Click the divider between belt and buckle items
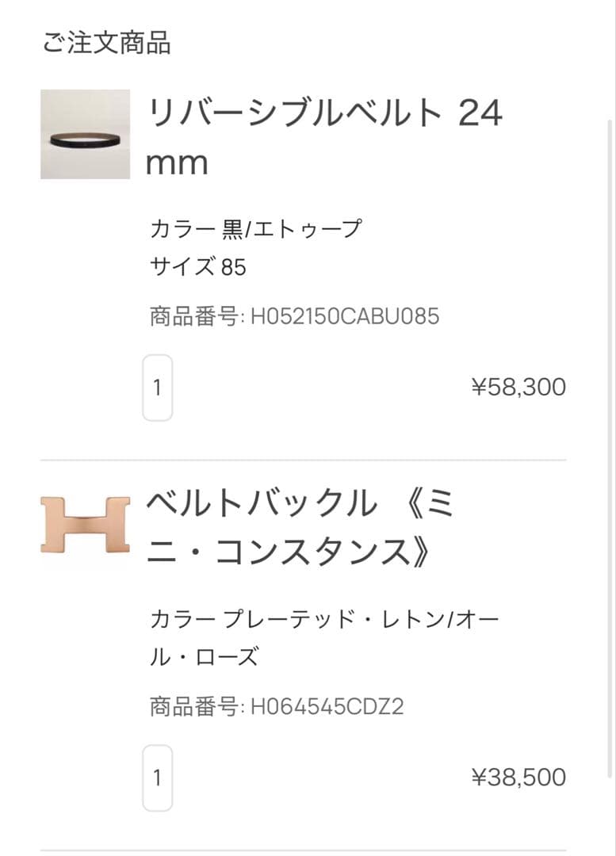The height and width of the screenshot is (856, 616). tap(303, 460)
